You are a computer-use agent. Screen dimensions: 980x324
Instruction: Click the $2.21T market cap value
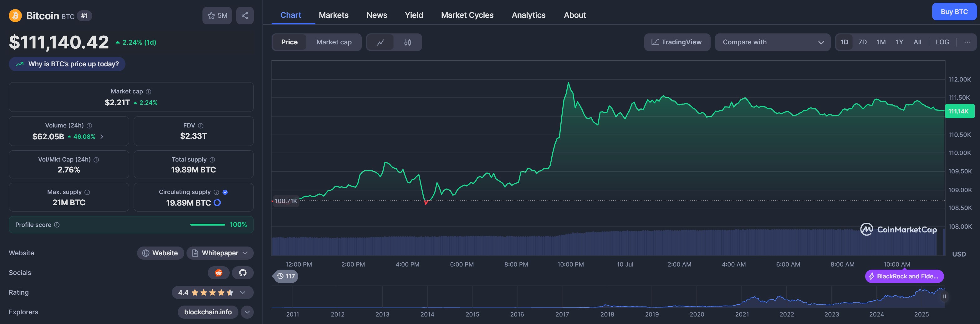[x=117, y=102]
